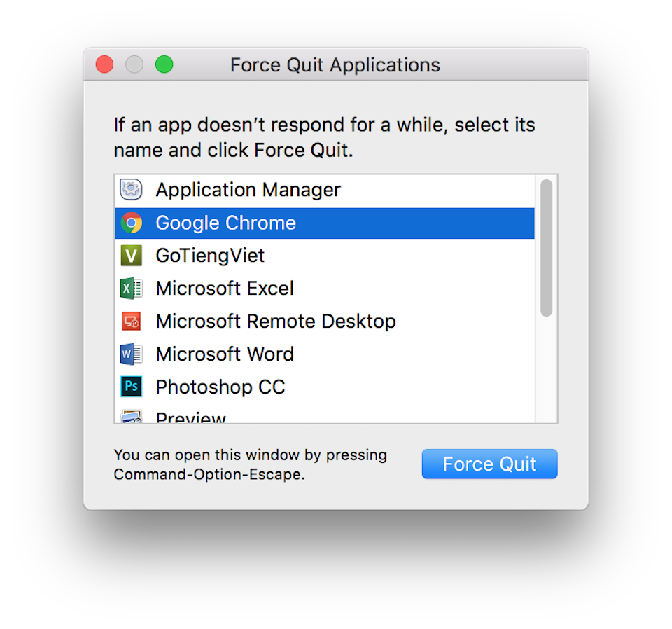
Task: Highlight Microsoft Remote Desktop entry
Action: pyautogui.click(x=275, y=322)
